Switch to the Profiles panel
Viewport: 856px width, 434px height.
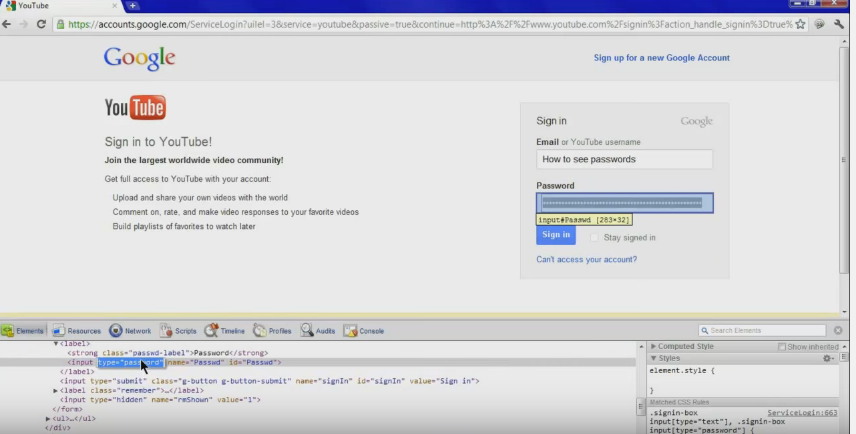click(x=272, y=330)
